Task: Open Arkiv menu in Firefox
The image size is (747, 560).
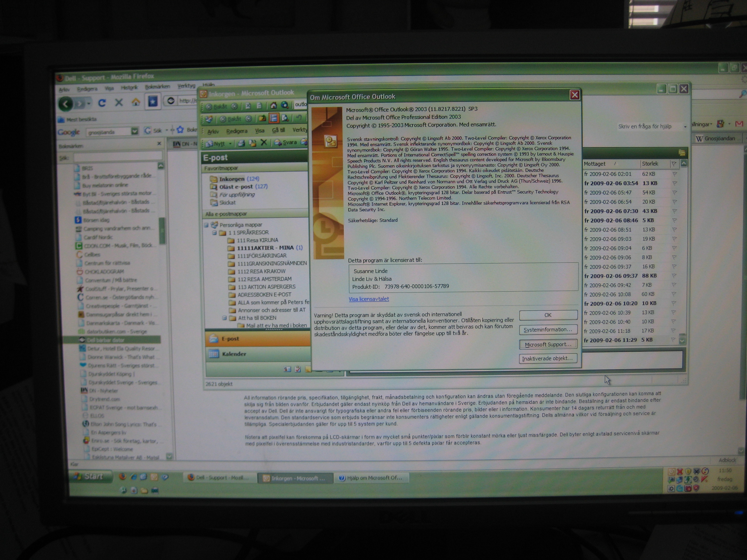Action: pyautogui.click(x=64, y=89)
